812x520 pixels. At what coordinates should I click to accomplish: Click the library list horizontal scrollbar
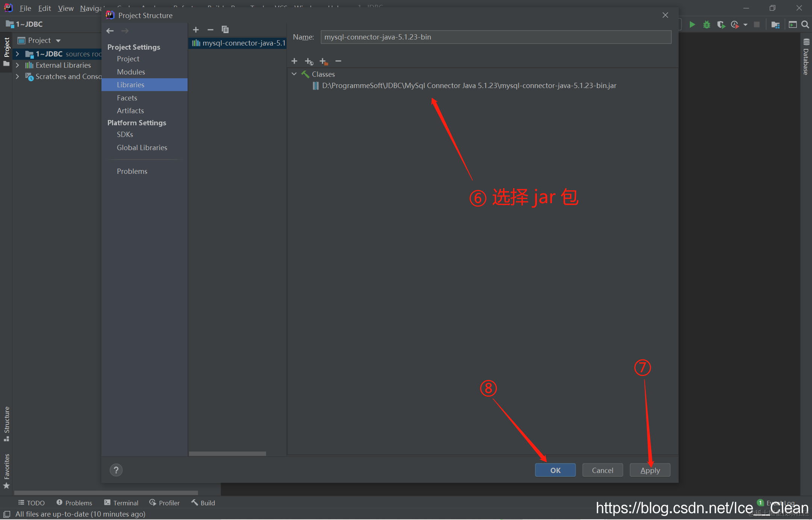(227, 454)
